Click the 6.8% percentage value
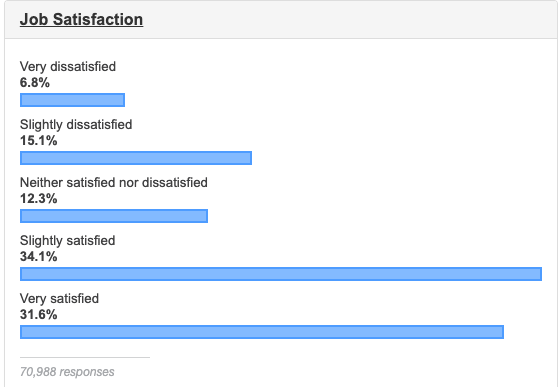Viewport: 558px width, 387px height. pyautogui.click(x=35, y=83)
